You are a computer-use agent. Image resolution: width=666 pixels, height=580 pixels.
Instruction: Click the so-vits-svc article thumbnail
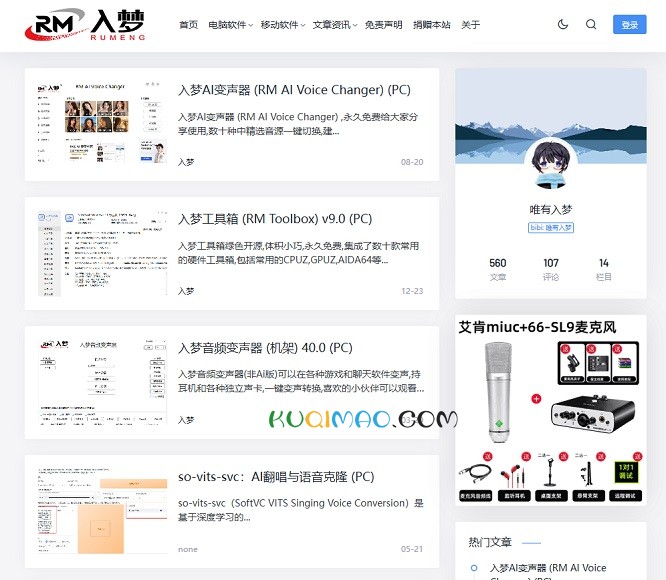(x=102, y=511)
